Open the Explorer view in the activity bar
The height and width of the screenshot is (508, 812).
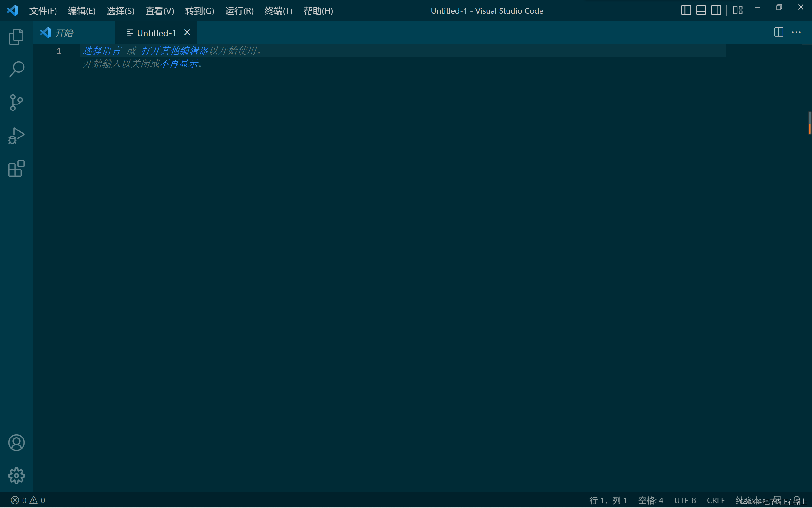click(16, 37)
